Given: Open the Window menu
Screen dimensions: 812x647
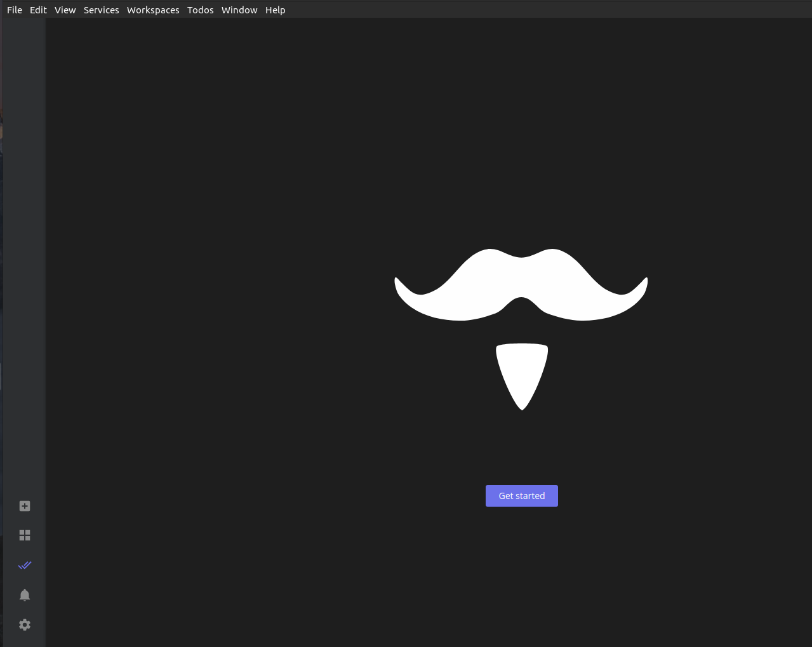Looking at the screenshot, I should (239, 10).
